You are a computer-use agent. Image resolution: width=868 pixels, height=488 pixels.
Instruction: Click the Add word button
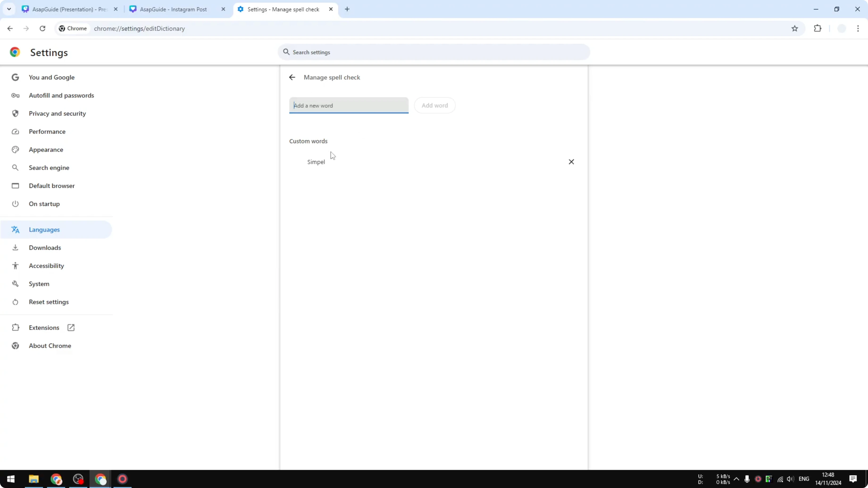(435, 105)
